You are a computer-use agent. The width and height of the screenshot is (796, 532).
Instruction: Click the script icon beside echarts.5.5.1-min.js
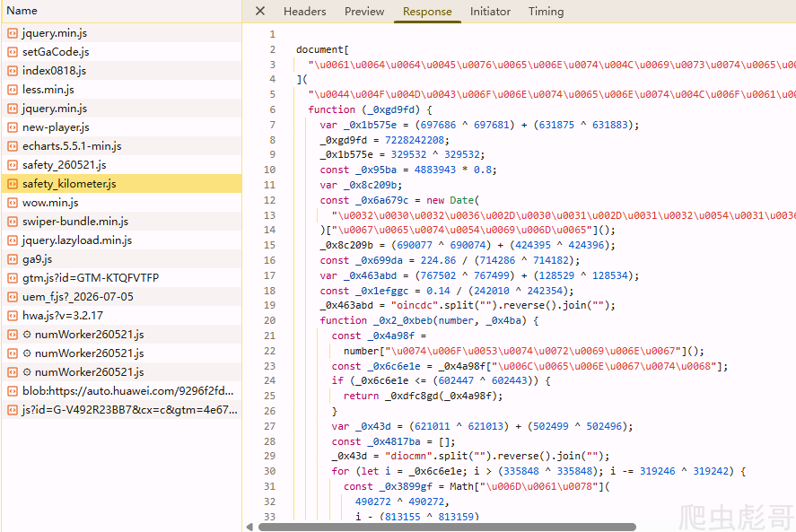pyautogui.click(x=13, y=146)
